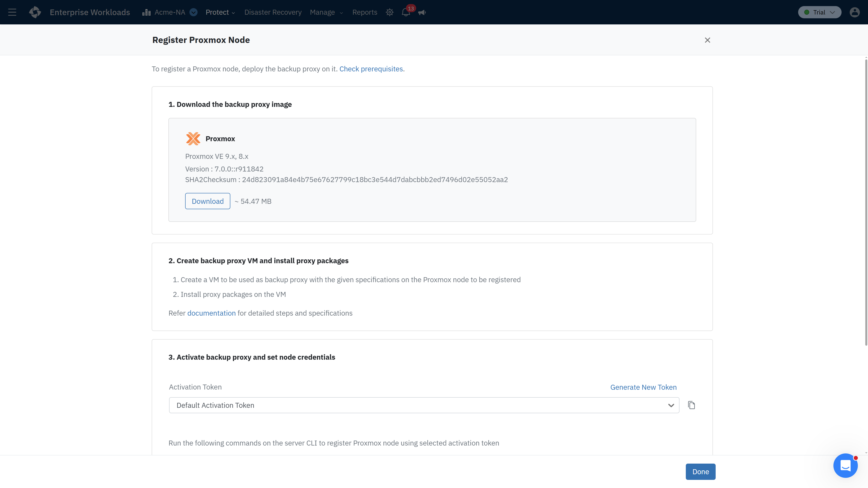Open the chat support widget
The height and width of the screenshot is (488, 868).
(845, 465)
